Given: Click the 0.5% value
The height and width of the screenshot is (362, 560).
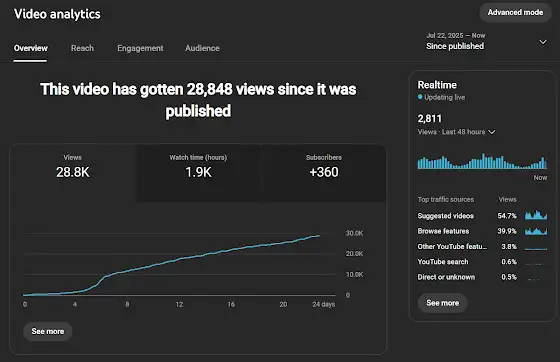Looking at the screenshot, I should coord(509,277).
